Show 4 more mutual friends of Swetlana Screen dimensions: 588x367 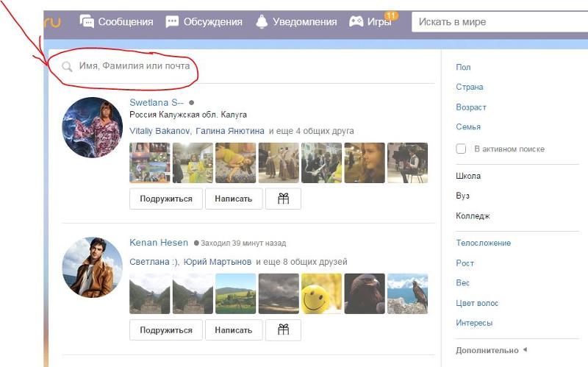311,131
